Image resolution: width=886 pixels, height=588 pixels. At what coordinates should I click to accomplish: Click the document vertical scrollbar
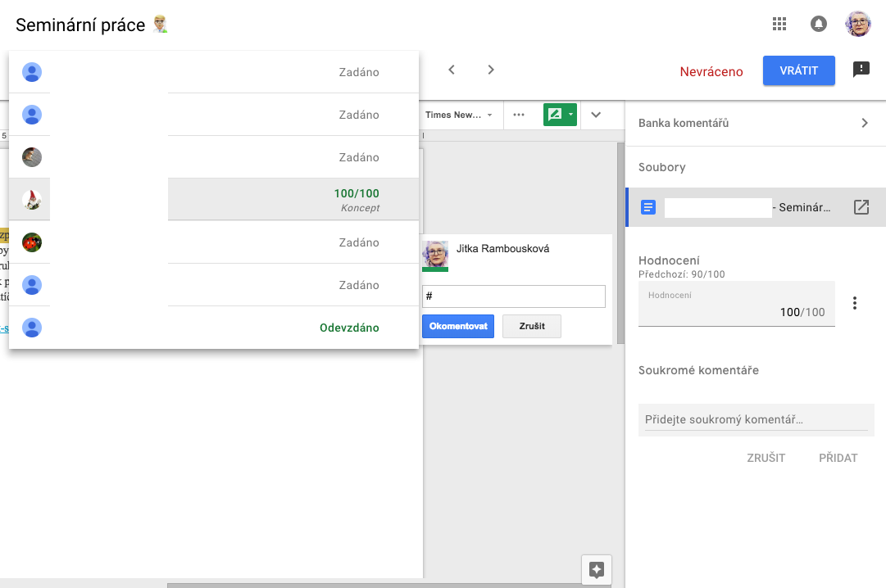point(620,243)
